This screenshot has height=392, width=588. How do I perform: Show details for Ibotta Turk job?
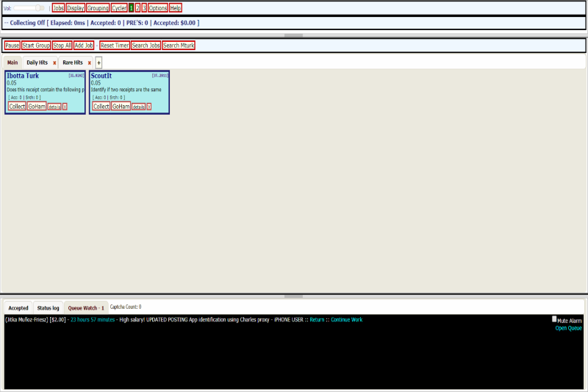coord(54,107)
